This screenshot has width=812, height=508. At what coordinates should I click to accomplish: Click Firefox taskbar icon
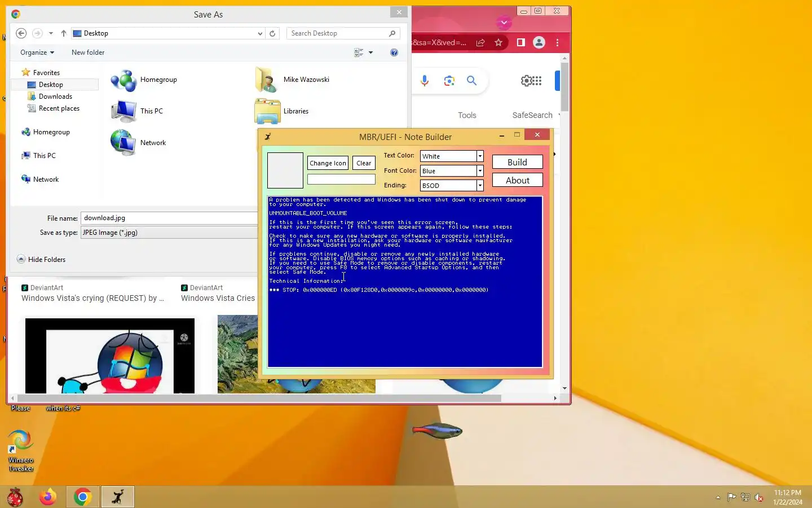[x=48, y=497]
